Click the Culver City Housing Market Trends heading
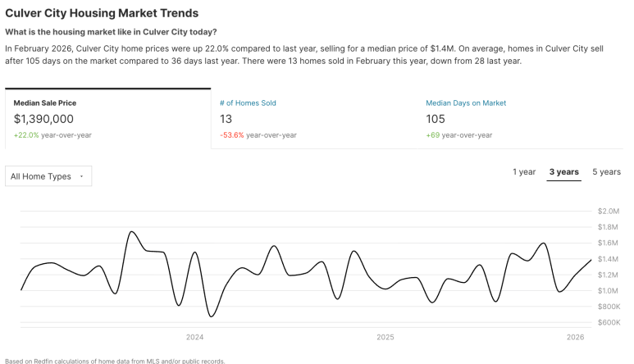Viewport: 634px width, 364px height. (102, 14)
